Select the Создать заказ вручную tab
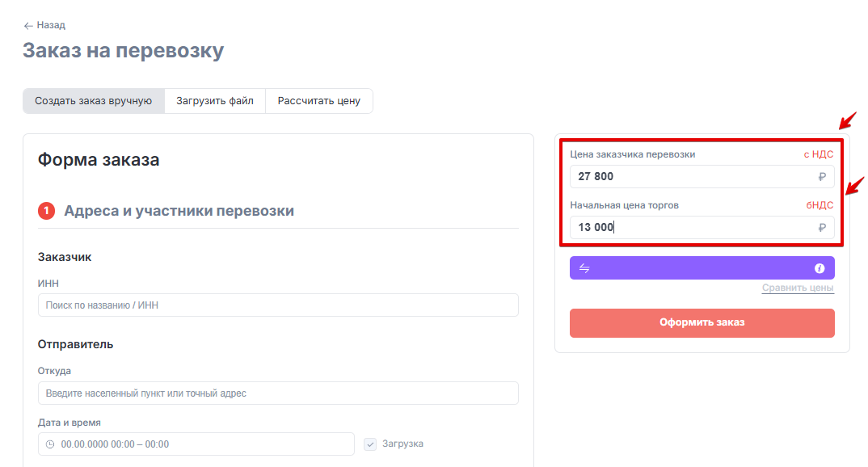 94,101
